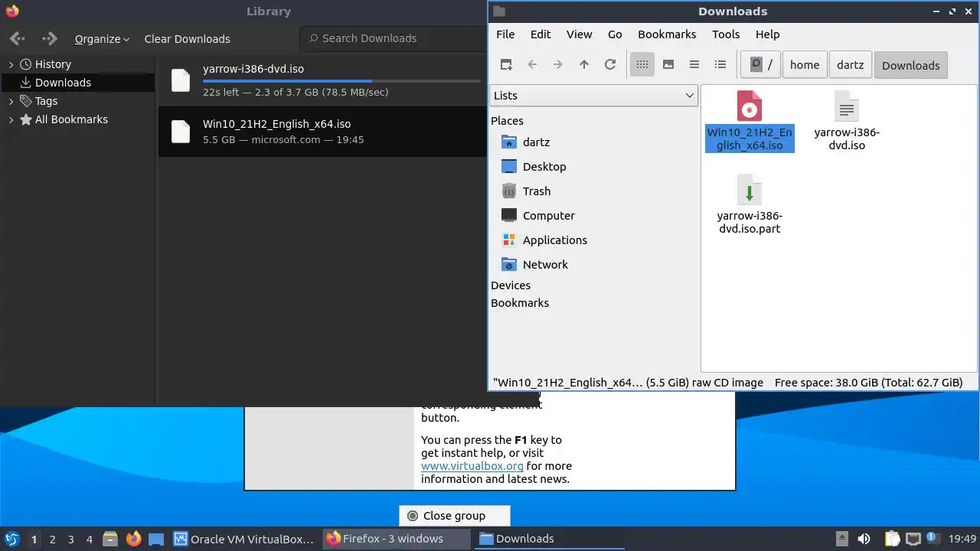Switch to the Downloads taskbar window
Image resolution: width=980 pixels, height=551 pixels.
(549, 539)
